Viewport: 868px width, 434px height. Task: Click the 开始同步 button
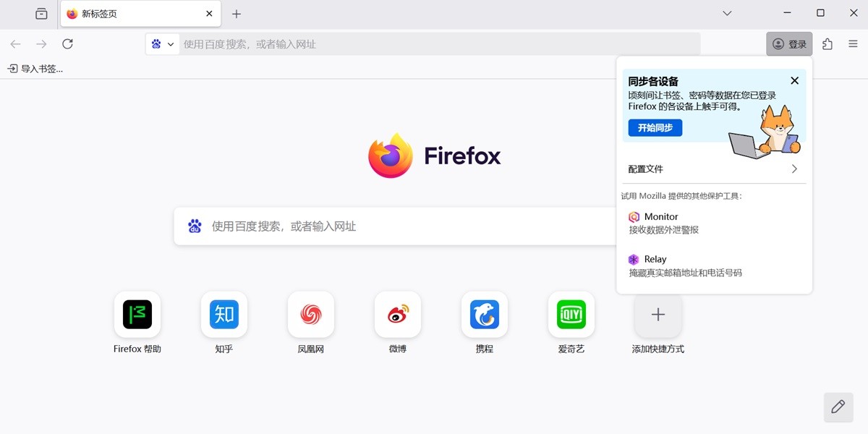[653, 127]
